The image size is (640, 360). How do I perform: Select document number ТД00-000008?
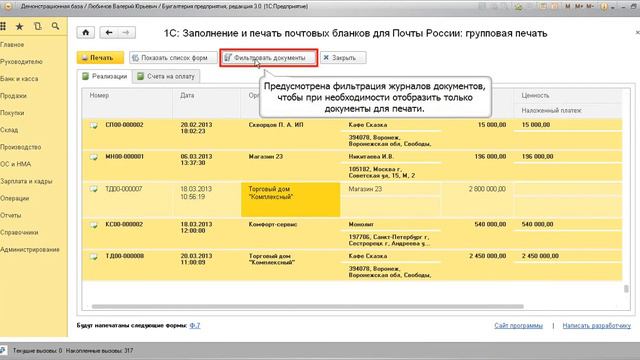click(124, 256)
